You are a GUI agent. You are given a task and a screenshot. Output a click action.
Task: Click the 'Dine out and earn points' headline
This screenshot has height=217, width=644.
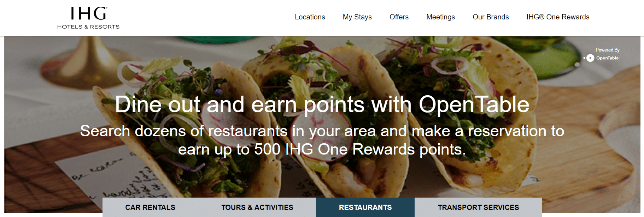coord(322,104)
